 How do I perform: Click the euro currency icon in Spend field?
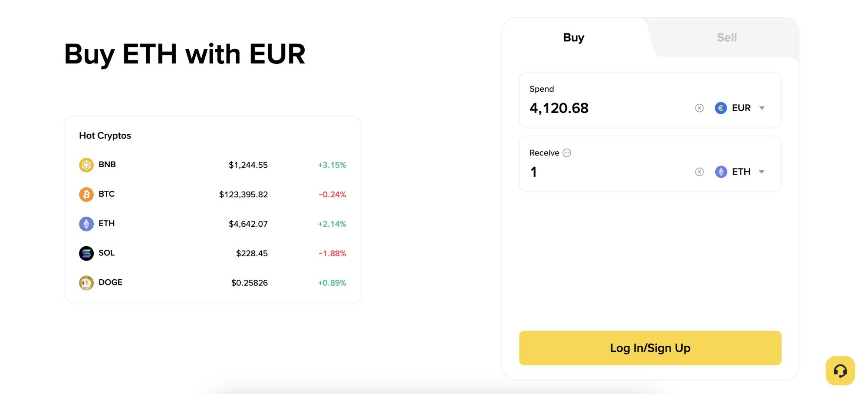tap(720, 108)
